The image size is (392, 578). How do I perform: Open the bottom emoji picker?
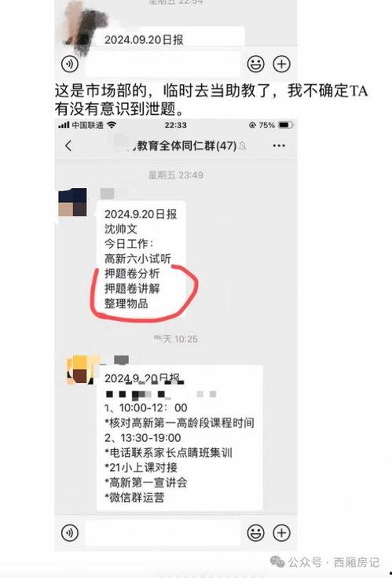[255, 532]
